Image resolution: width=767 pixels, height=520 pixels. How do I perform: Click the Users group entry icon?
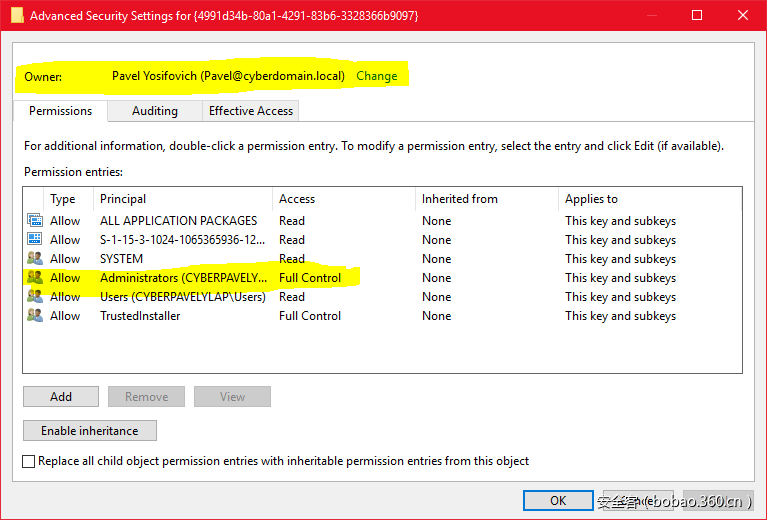click(x=35, y=297)
